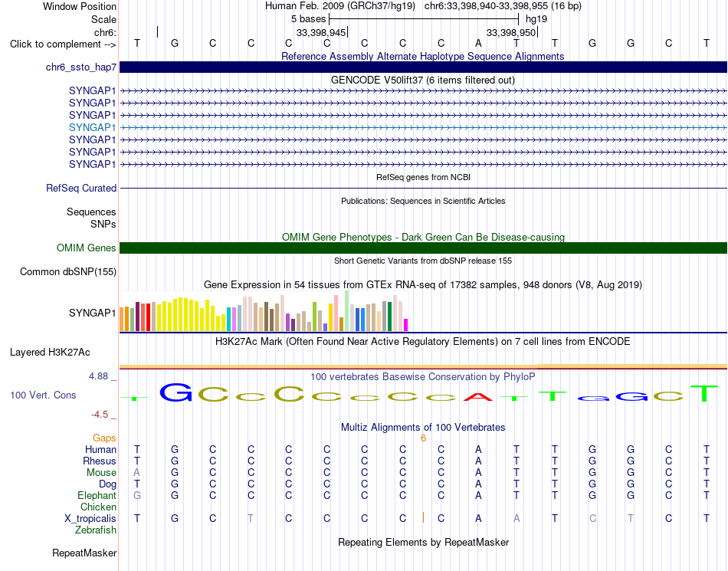The width and height of the screenshot is (728, 571).
Task: Select the '5 bases' scale bar text
Action: [x=308, y=19]
